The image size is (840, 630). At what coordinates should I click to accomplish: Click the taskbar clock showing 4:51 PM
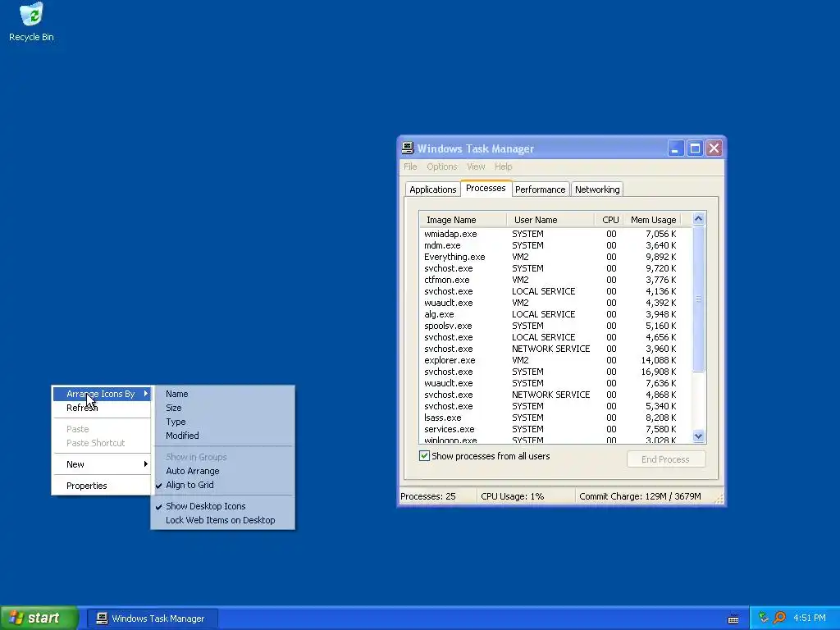810,618
